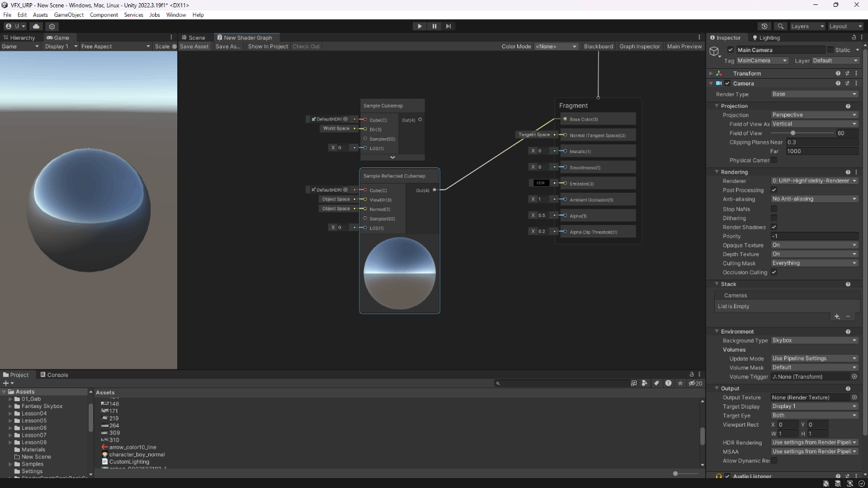868x488 pixels.
Task: Click the Field of View slider
Action: (x=802, y=133)
